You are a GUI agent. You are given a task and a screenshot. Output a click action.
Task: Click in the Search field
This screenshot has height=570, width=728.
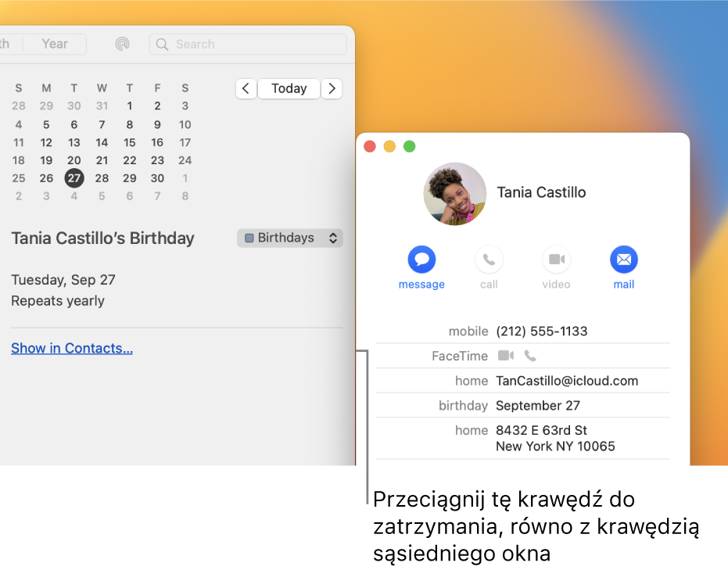tap(248, 44)
